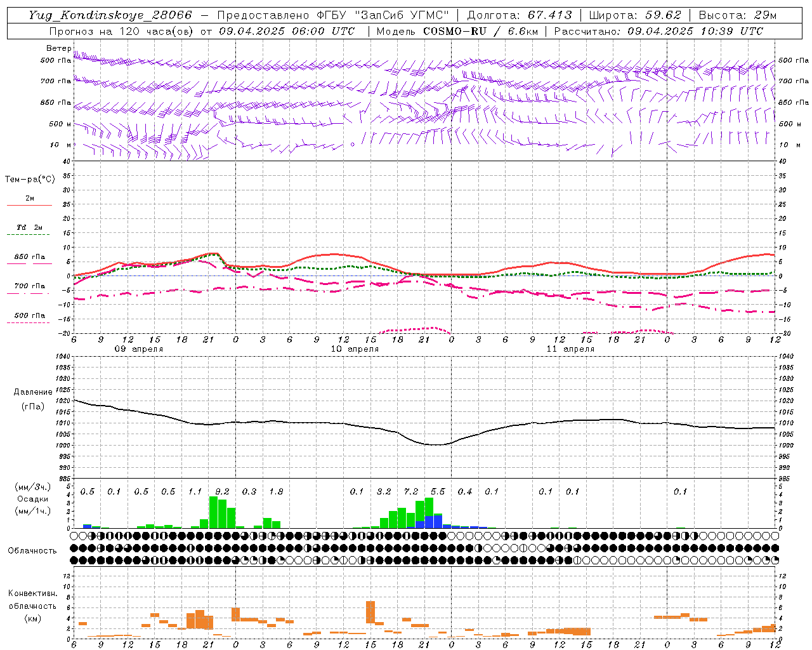Image resolution: width=812 pixels, height=650 pixels.
Task: Click the 7.2 precipitation total
Action: 411,492
